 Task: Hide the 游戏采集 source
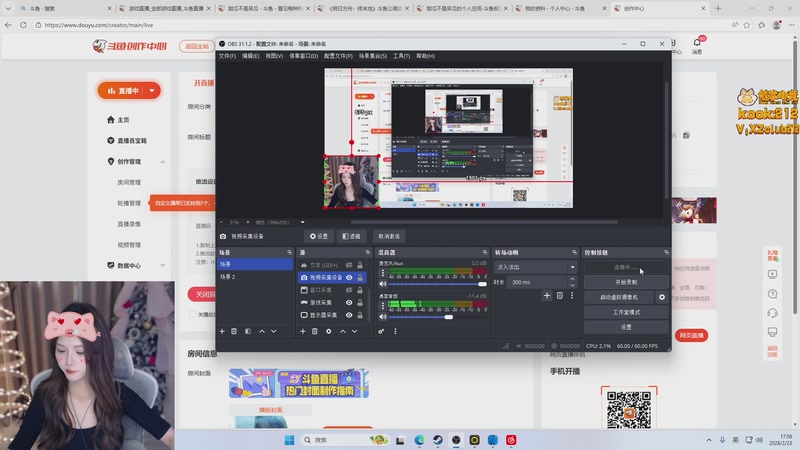(349, 303)
